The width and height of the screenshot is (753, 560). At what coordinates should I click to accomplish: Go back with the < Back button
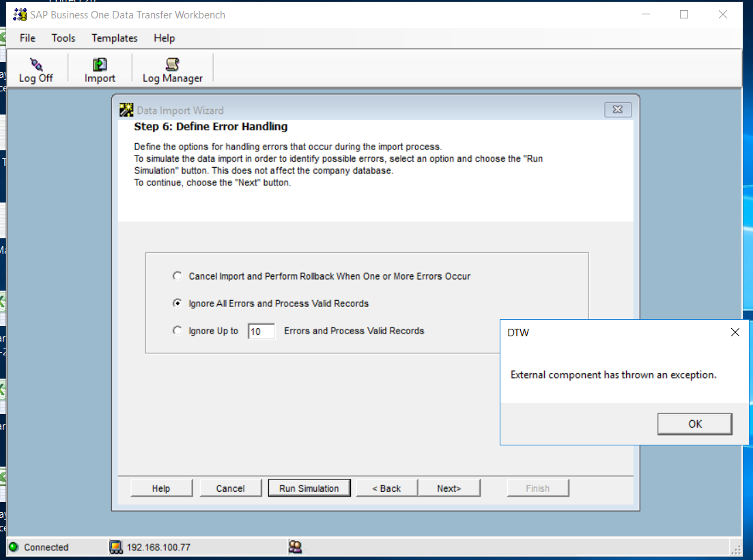click(x=386, y=488)
